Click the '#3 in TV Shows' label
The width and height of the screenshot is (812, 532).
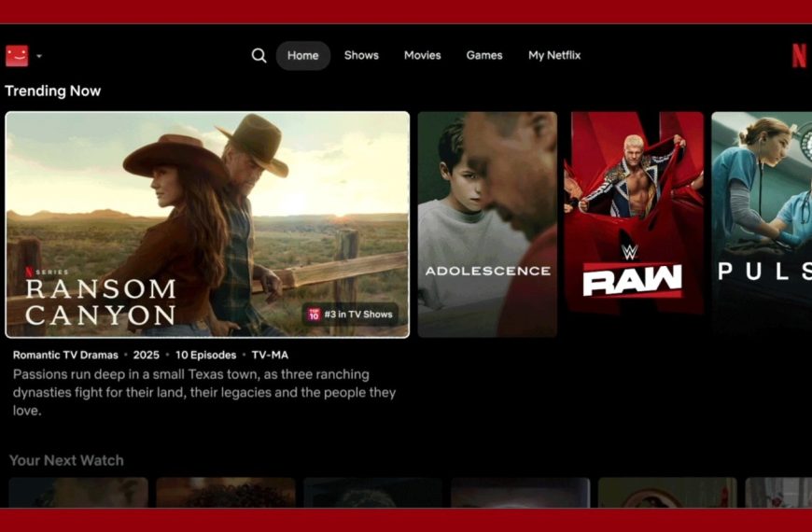[x=358, y=315]
